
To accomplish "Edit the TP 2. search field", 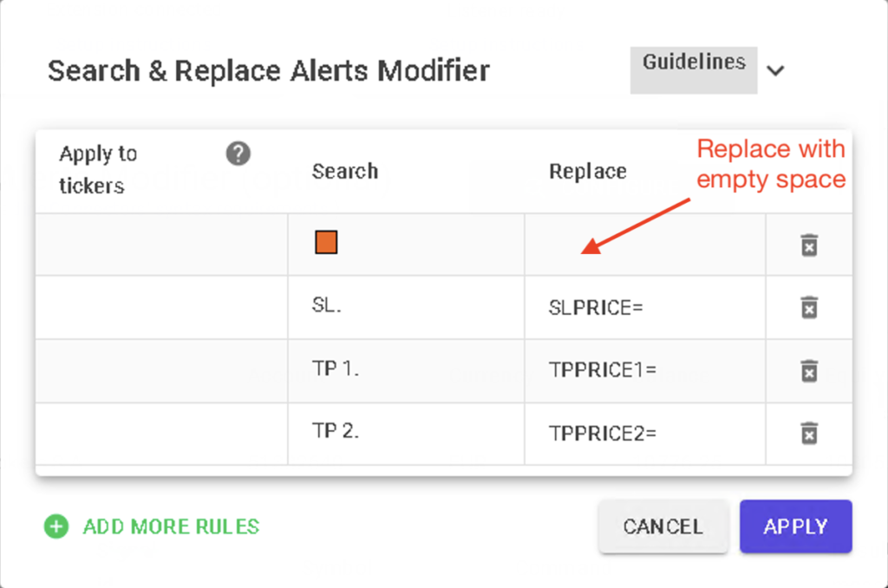I will coord(405,433).
